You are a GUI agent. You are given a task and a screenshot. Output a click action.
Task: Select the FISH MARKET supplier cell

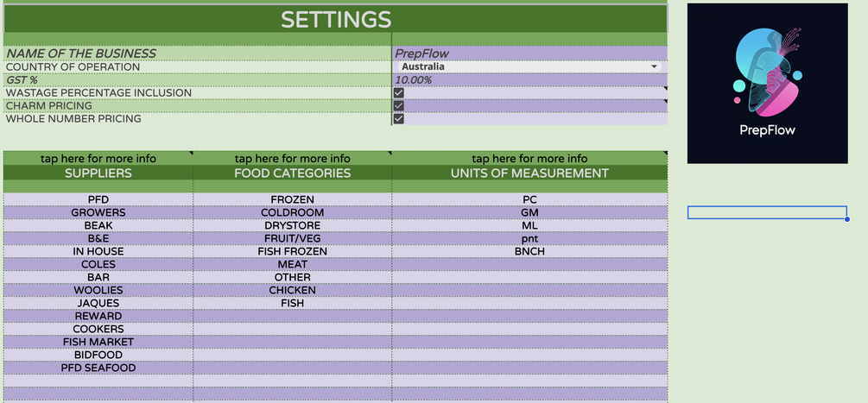(98, 342)
